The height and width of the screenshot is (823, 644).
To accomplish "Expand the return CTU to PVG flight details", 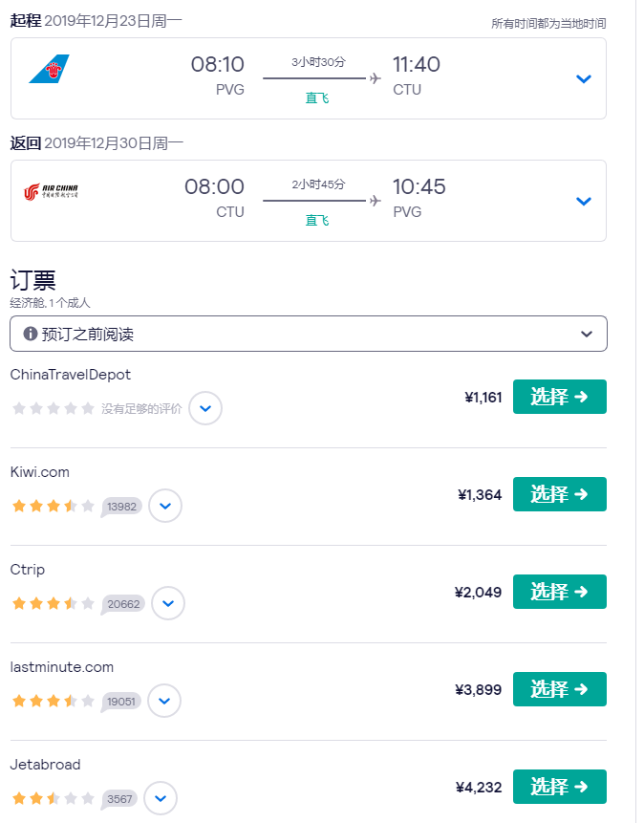I will pyautogui.click(x=584, y=201).
